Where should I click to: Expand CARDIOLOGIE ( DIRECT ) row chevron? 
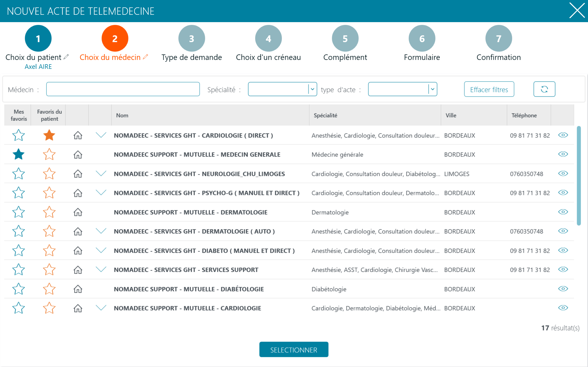101,135
